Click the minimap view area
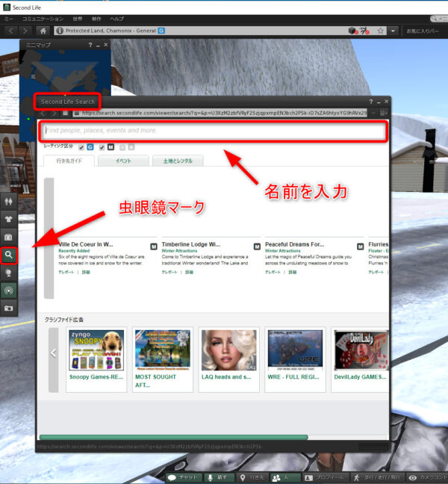 65,72
